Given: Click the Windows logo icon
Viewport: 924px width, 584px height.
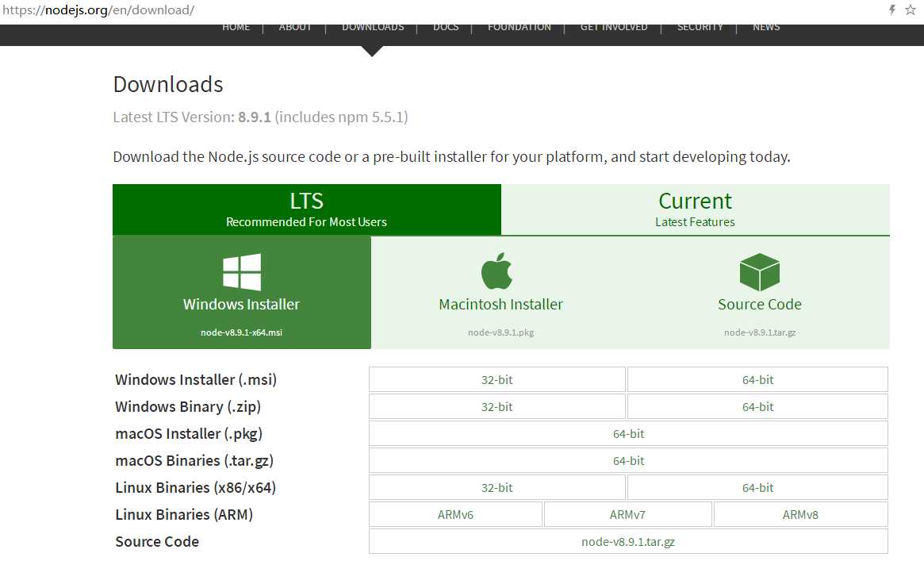Looking at the screenshot, I should 242,271.
